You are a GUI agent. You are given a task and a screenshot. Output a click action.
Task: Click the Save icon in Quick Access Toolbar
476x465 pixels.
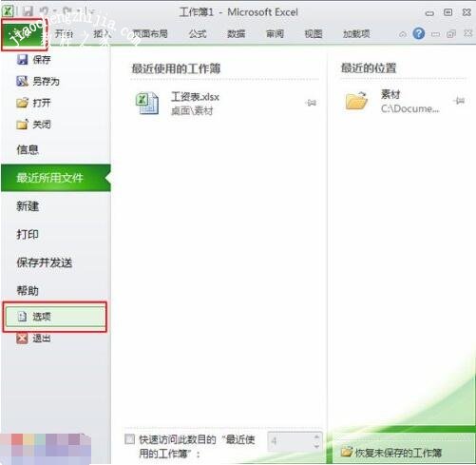(28, 11)
